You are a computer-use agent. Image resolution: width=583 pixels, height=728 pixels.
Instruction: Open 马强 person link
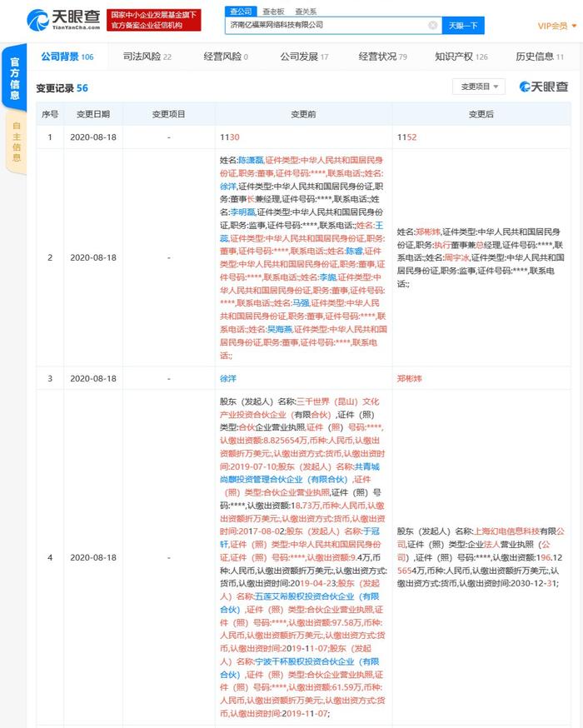pyautogui.click(x=301, y=303)
